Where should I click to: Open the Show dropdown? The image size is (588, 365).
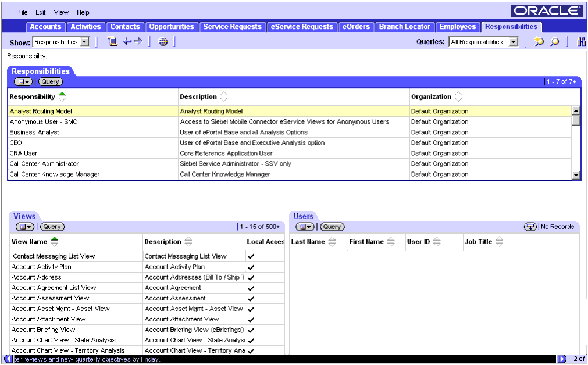coord(85,42)
